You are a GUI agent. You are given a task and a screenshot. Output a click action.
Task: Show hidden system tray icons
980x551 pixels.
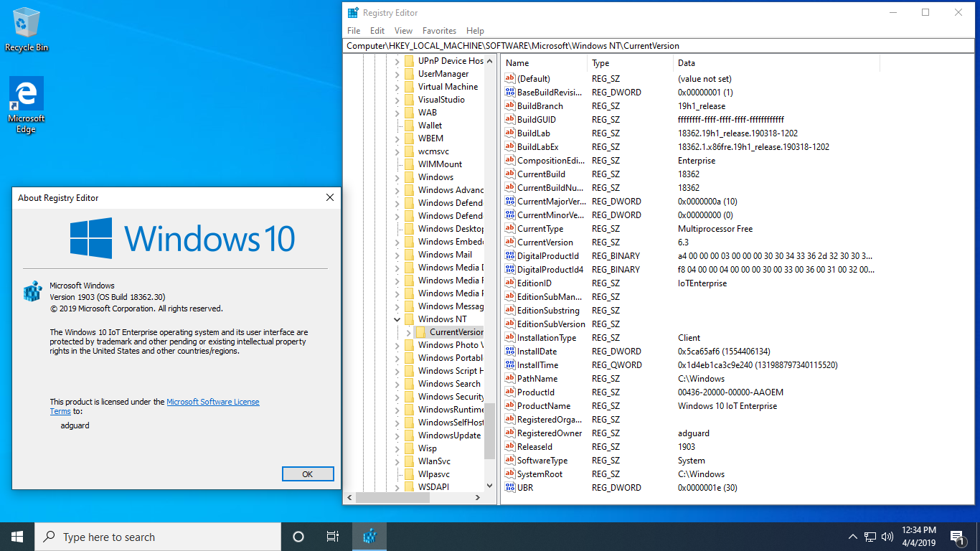point(852,537)
